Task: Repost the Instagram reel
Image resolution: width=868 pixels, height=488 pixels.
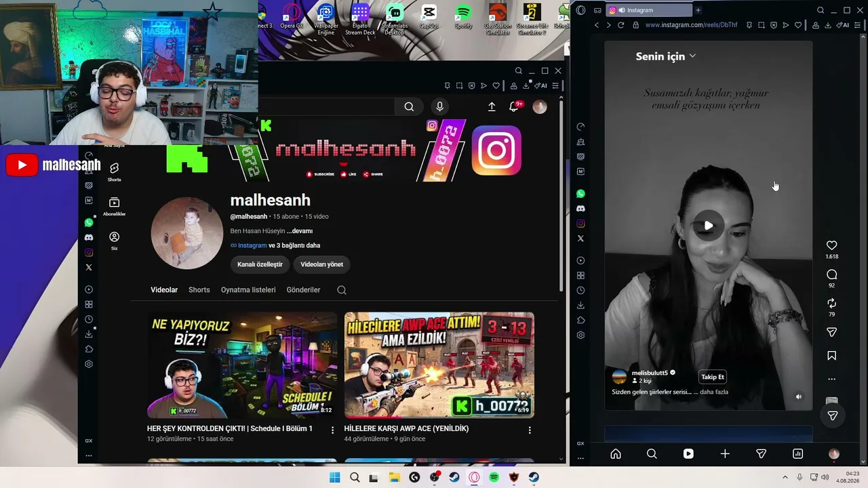Action: tap(832, 303)
